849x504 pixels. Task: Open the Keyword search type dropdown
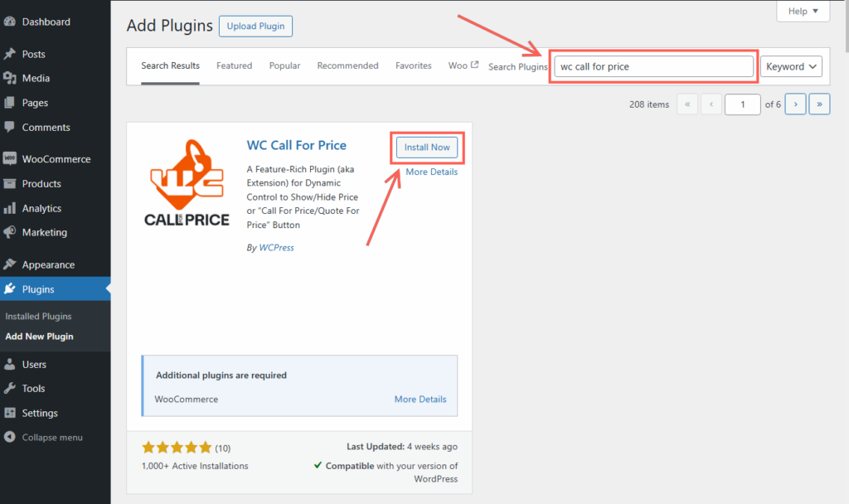click(791, 66)
